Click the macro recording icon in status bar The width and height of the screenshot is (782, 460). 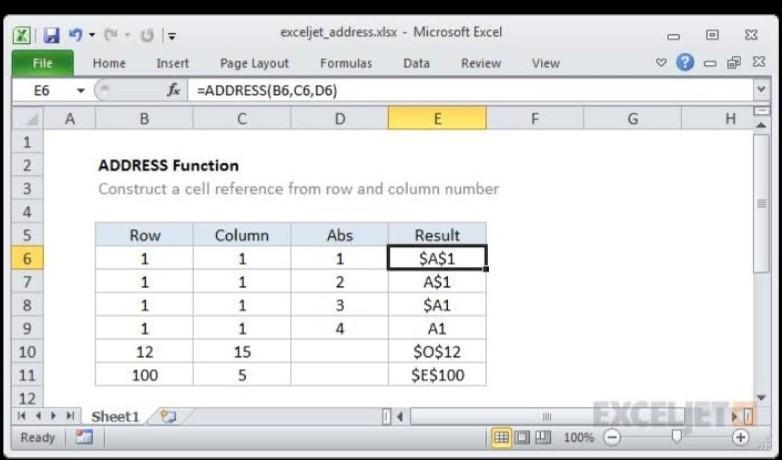(x=84, y=437)
